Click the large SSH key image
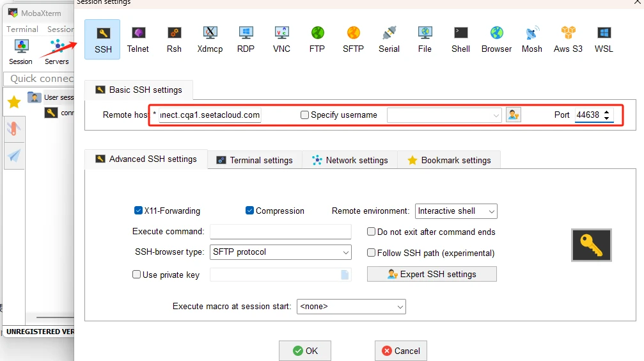 tap(592, 245)
